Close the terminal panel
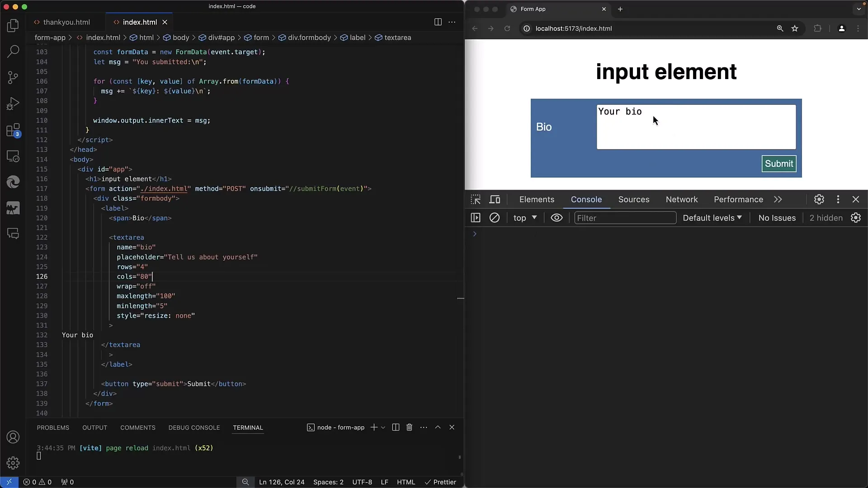This screenshot has width=868, height=488. (452, 427)
